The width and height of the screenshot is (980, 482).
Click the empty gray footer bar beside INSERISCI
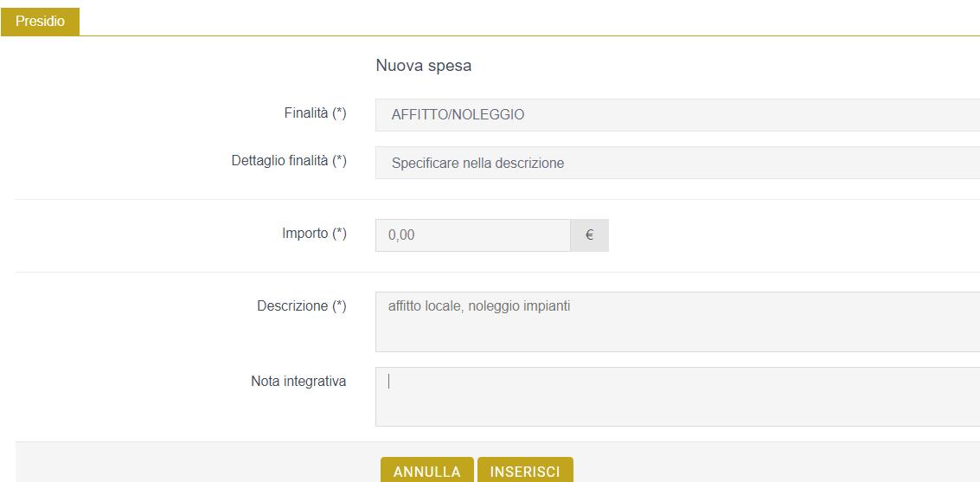coord(775,463)
